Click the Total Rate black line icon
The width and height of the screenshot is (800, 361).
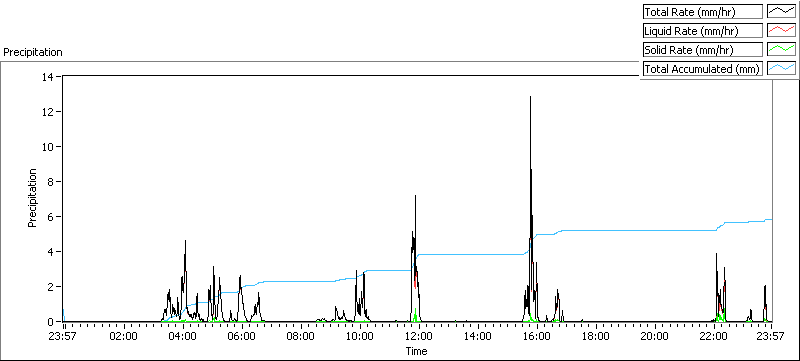click(781, 11)
